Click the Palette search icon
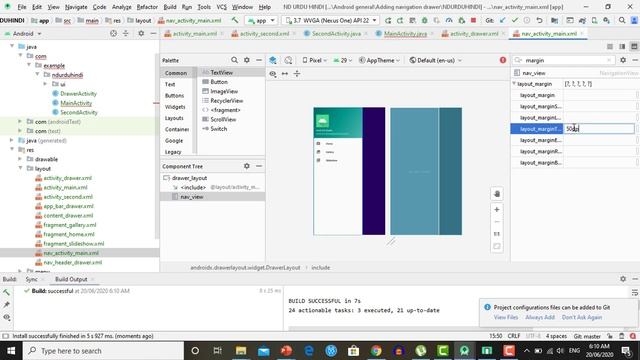 [x=234, y=60]
